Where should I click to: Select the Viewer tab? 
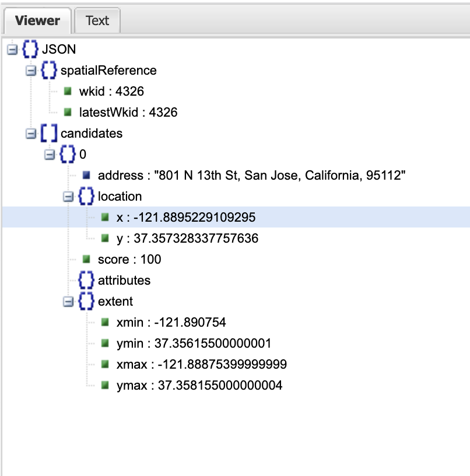click(37, 21)
